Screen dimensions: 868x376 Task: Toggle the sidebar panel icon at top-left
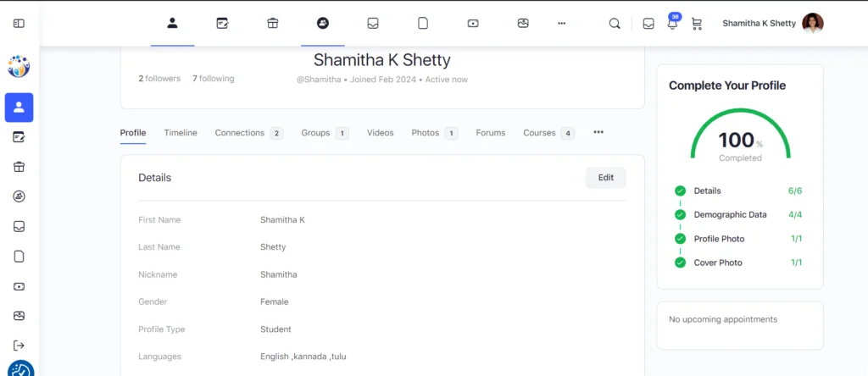pos(19,23)
